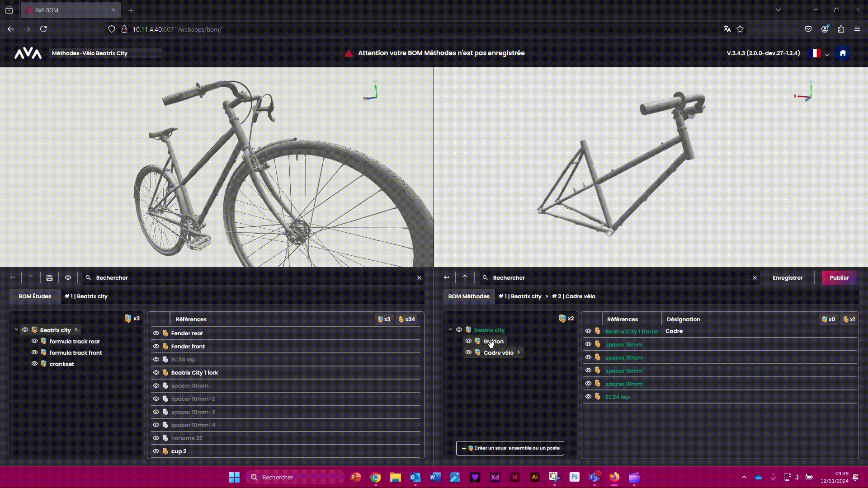Image resolution: width=868 pixels, height=488 pixels.
Task: Click the Publier button
Action: coord(839,278)
